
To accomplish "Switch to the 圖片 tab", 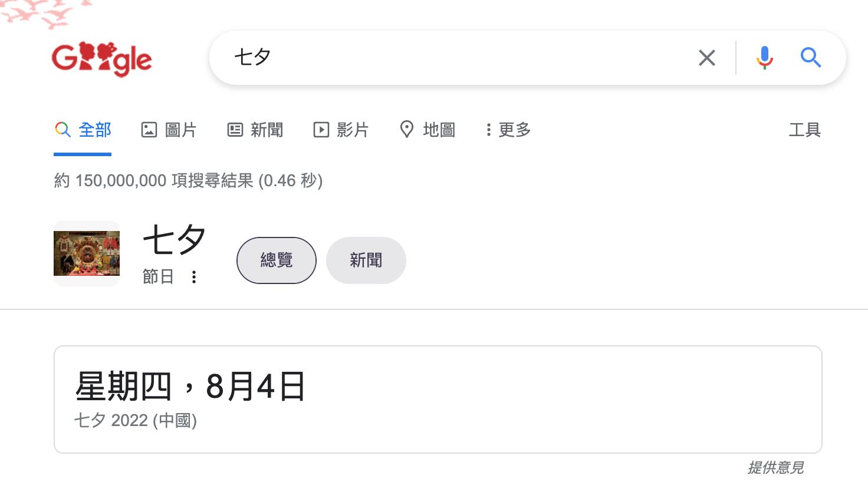I will coord(180,130).
